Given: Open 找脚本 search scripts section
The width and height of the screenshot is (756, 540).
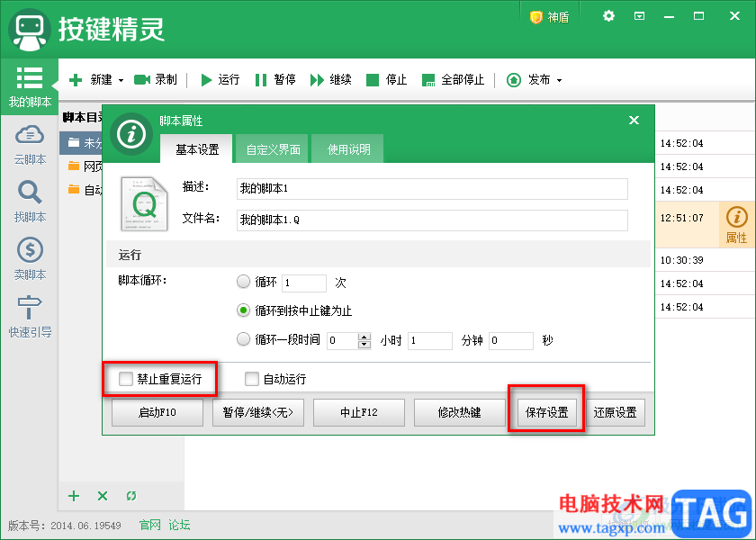Looking at the screenshot, I should pos(30,202).
